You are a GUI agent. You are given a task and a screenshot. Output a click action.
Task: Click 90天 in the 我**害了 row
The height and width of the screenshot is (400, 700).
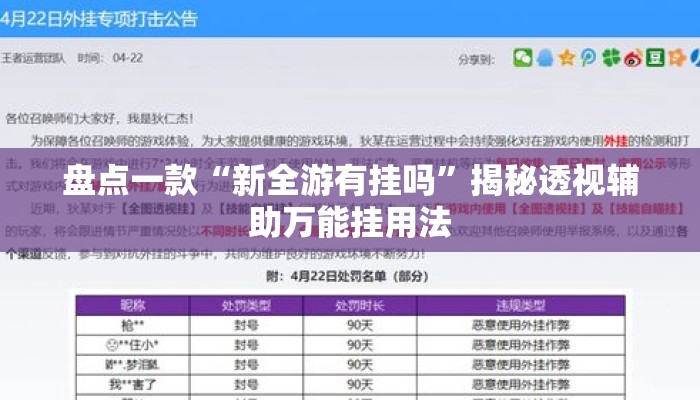tap(360, 384)
